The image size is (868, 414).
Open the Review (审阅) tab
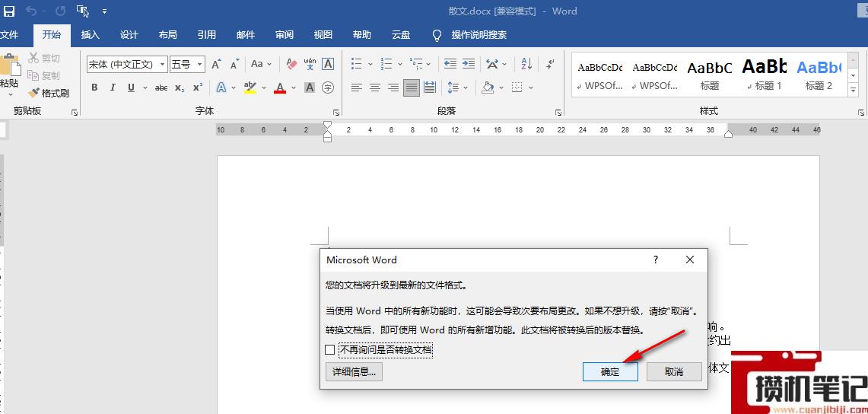tap(285, 35)
